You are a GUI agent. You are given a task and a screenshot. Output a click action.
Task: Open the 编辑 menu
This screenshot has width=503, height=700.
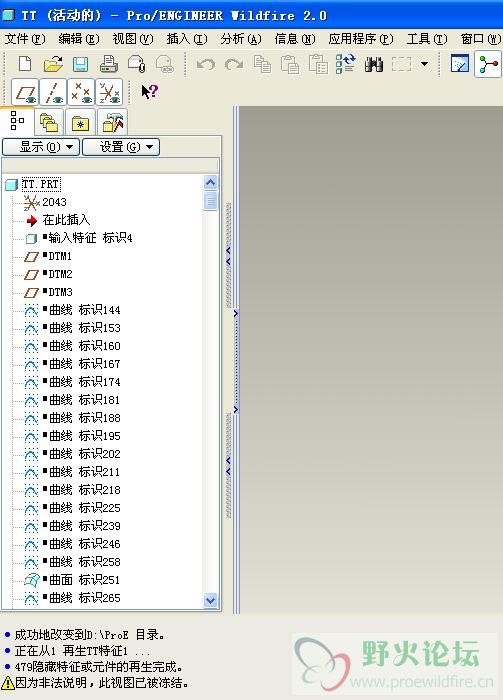[x=79, y=39]
